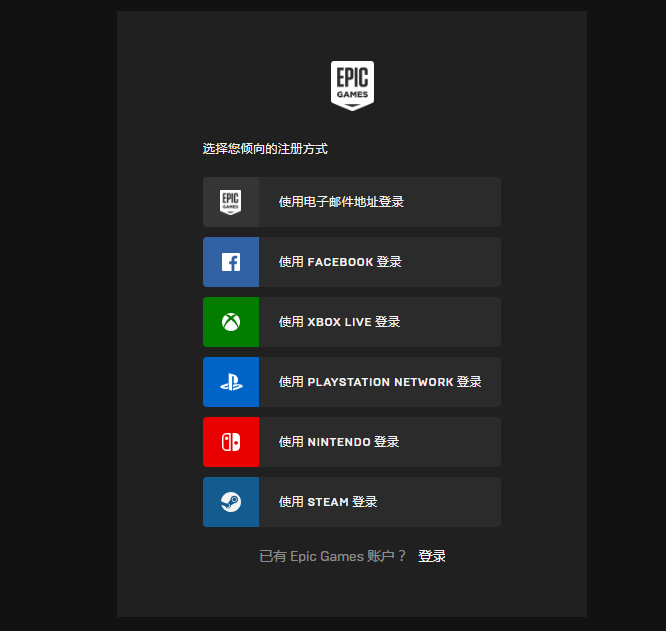Click the Steam icon tile

click(x=231, y=502)
